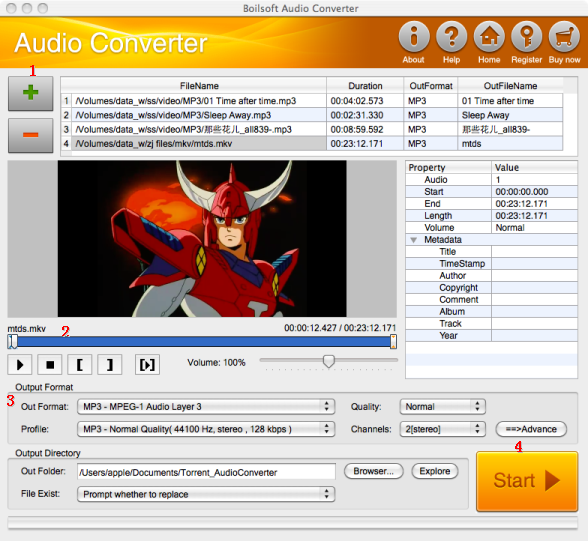
Task: Open the Channels dropdown
Action: click(442, 429)
